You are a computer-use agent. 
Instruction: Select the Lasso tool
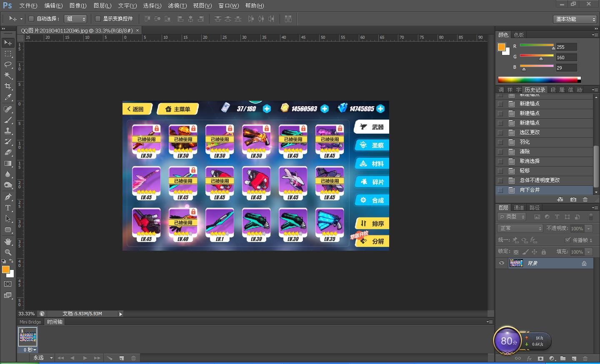coord(8,65)
